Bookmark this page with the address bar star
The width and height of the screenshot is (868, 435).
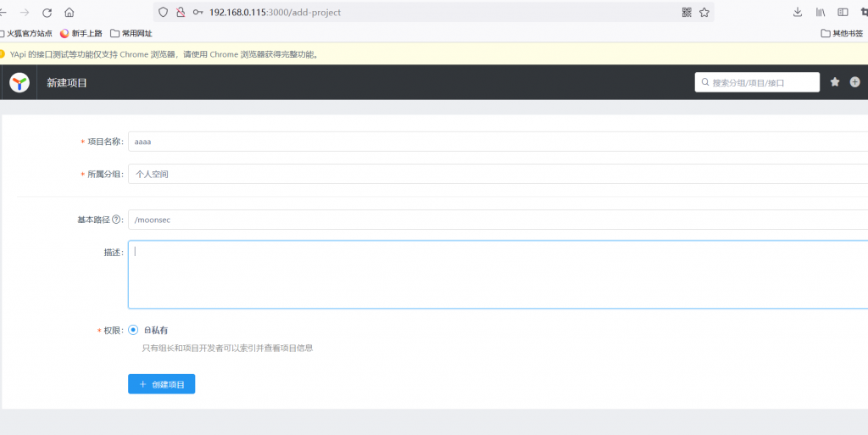pyautogui.click(x=704, y=13)
